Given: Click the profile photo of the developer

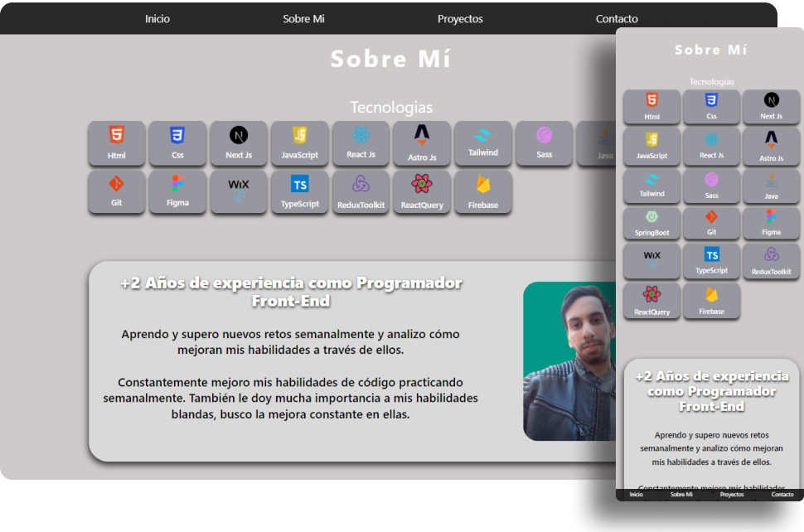Looking at the screenshot, I should (569, 360).
